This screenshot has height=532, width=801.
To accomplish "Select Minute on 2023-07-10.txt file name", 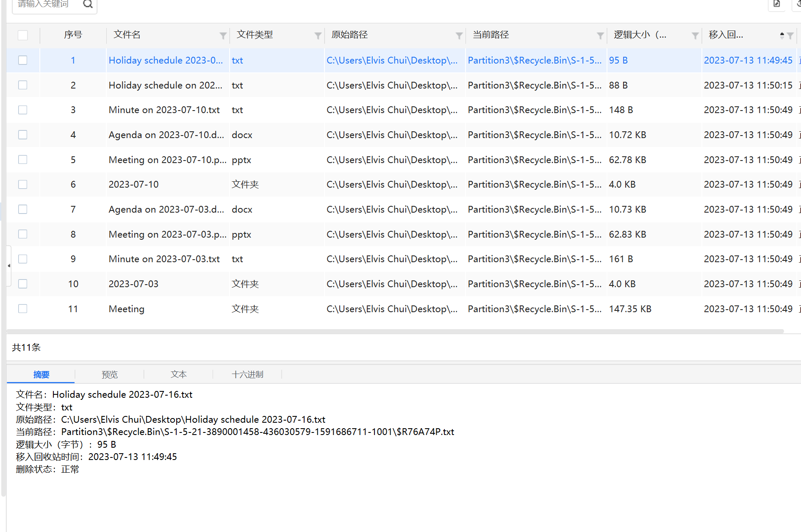I will coord(164,110).
